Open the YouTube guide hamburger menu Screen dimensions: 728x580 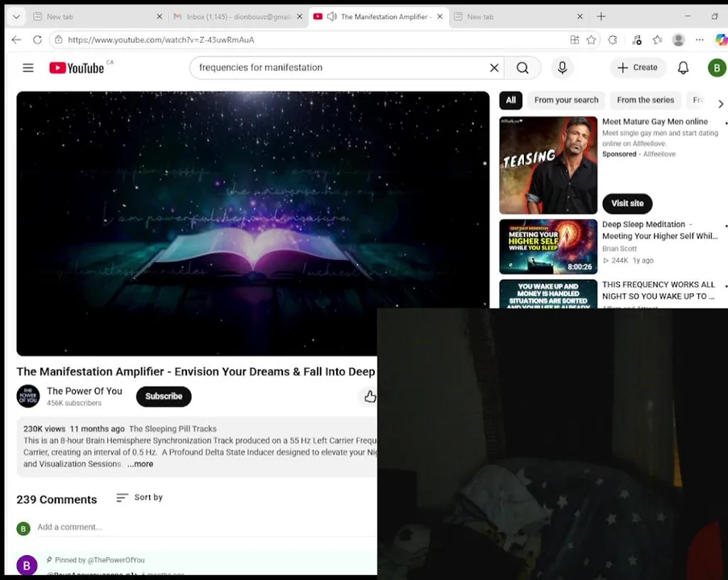click(28, 68)
